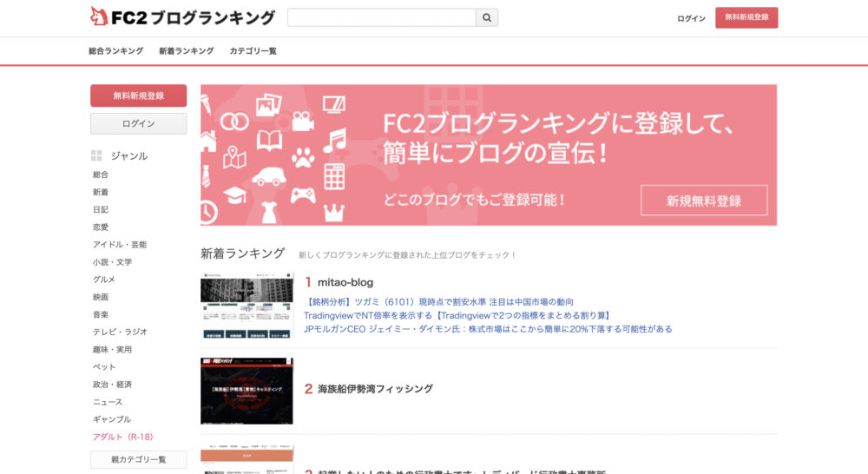Select ギャンブル genre
This screenshot has width=868, height=474.
(112, 419)
